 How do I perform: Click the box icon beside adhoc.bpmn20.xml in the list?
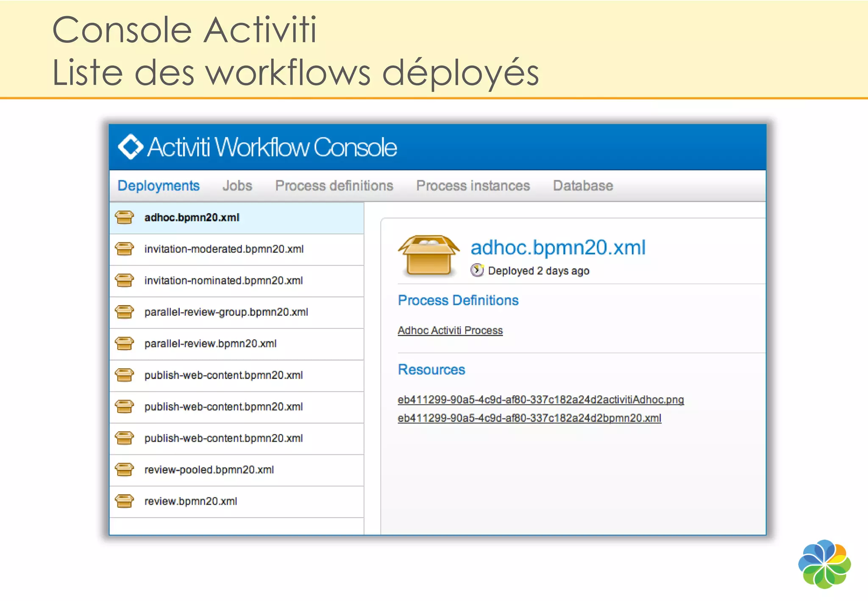[x=124, y=217]
